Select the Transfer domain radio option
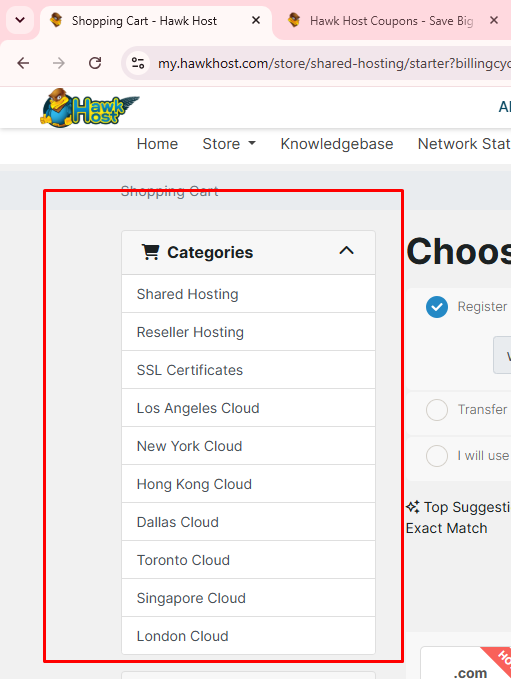The height and width of the screenshot is (679, 511). tap(437, 410)
